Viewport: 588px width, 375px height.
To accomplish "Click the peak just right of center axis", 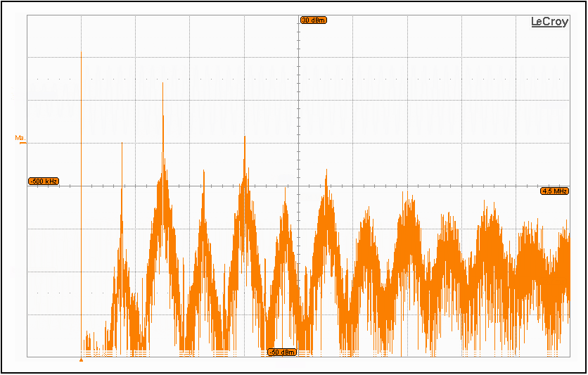I will point(326,170).
